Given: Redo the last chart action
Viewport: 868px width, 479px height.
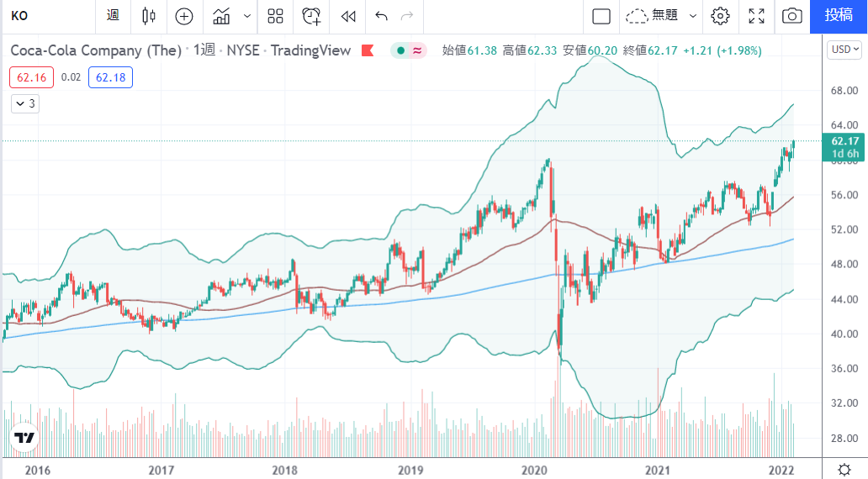Looking at the screenshot, I should [x=407, y=16].
